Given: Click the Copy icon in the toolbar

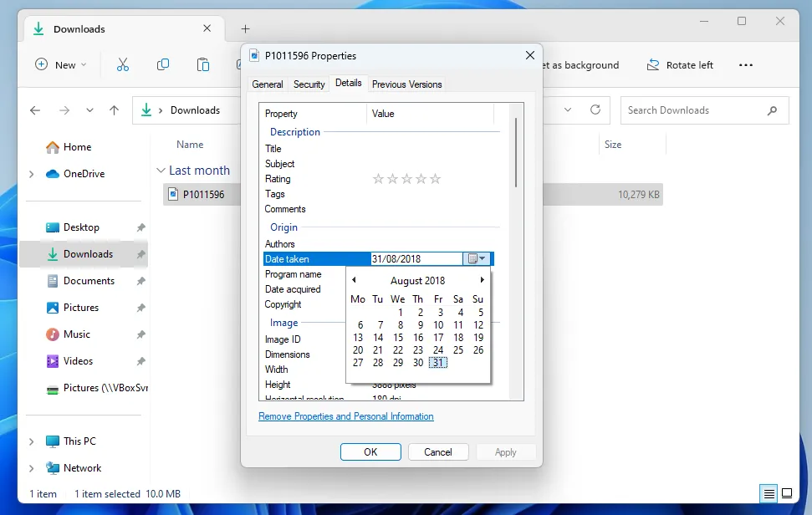Looking at the screenshot, I should point(163,64).
